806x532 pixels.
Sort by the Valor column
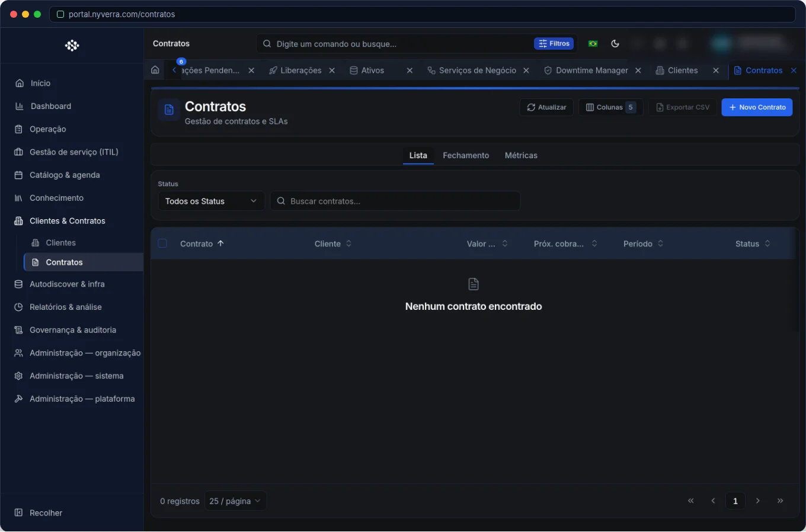coord(487,243)
